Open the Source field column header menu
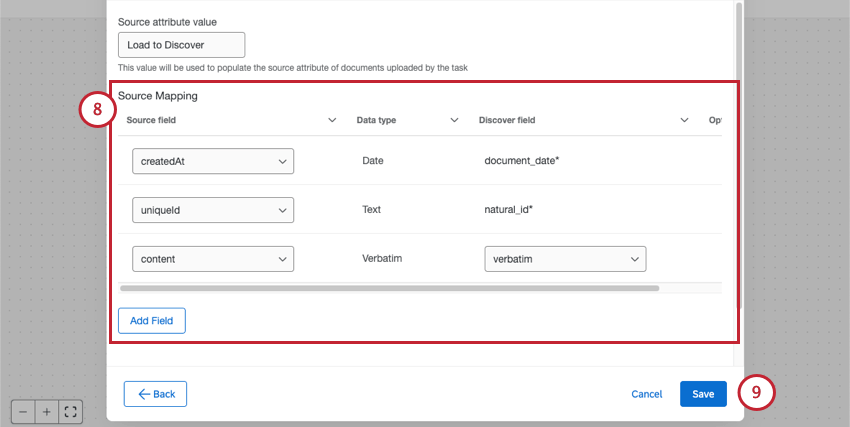Screen dimensions: 850x427 tap(332, 120)
